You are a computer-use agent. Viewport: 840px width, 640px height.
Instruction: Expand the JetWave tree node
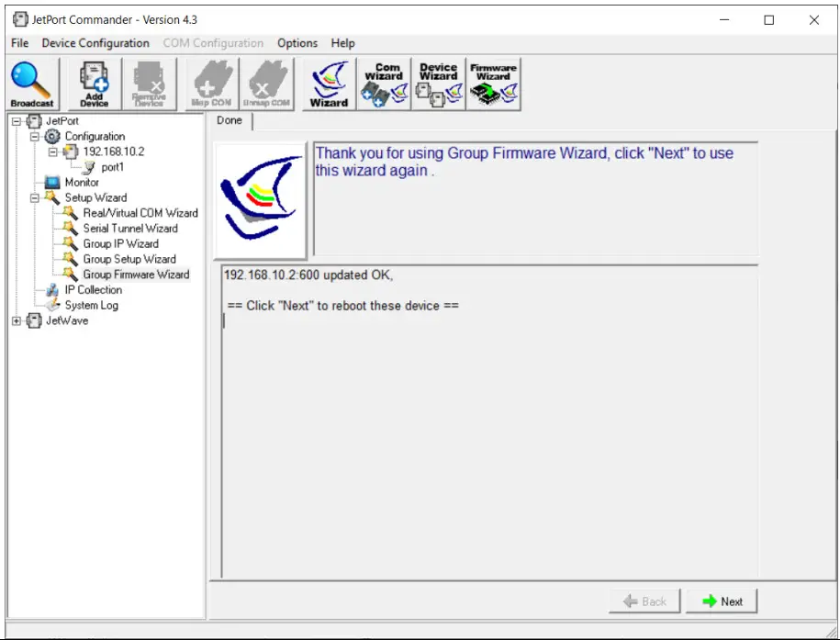tap(16, 320)
